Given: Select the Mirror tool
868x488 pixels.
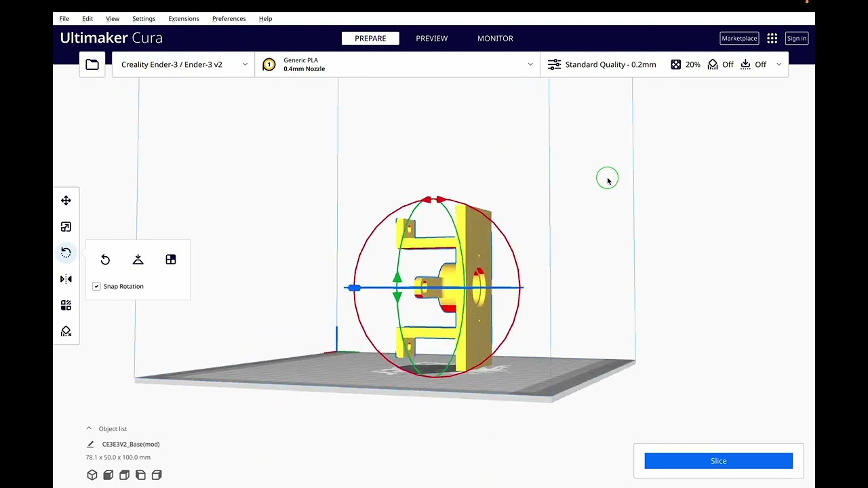Looking at the screenshot, I should point(66,279).
